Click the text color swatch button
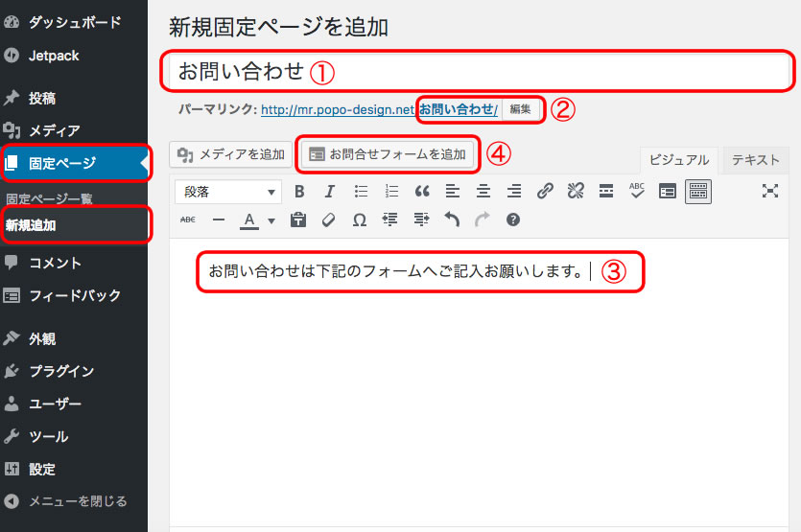Screen dimensions: 801x532 click(x=249, y=220)
